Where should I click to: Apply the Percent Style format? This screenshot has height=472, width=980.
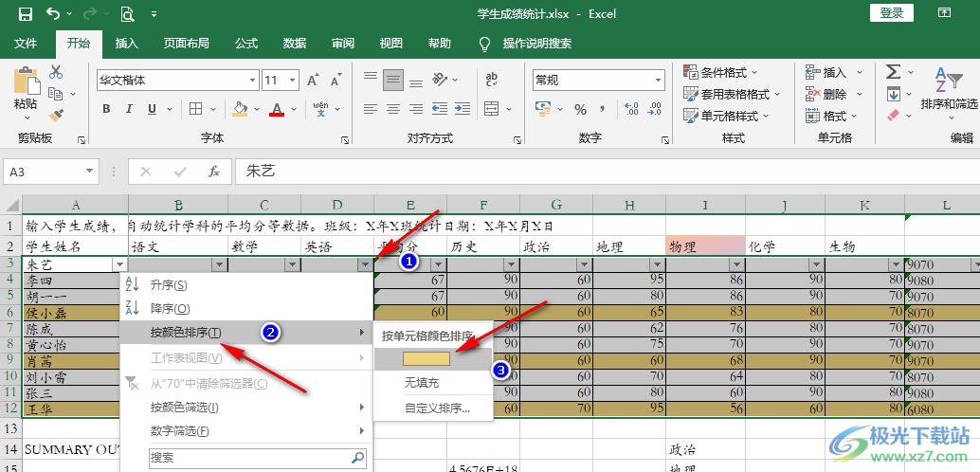tap(579, 110)
